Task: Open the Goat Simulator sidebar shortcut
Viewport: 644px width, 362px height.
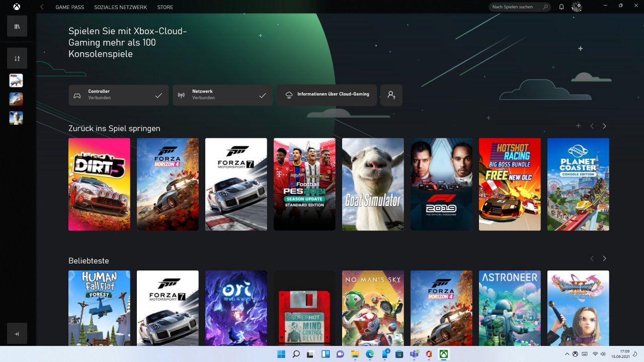Action: click(x=16, y=118)
